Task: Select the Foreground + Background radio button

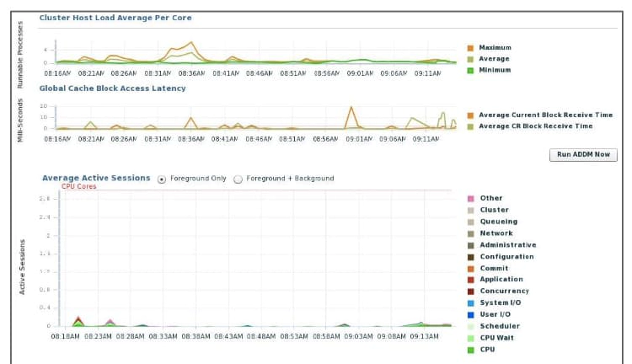Action: (x=238, y=179)
